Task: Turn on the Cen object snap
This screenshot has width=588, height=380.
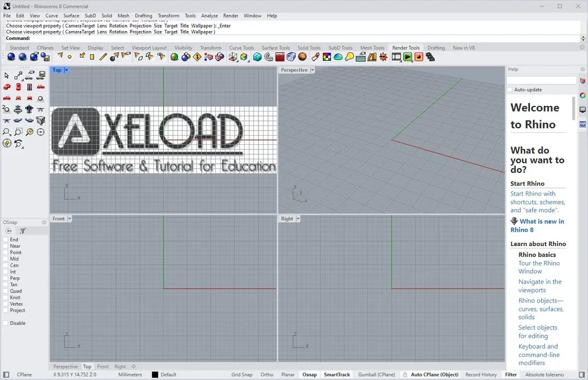Action: (x=5, y=265)
